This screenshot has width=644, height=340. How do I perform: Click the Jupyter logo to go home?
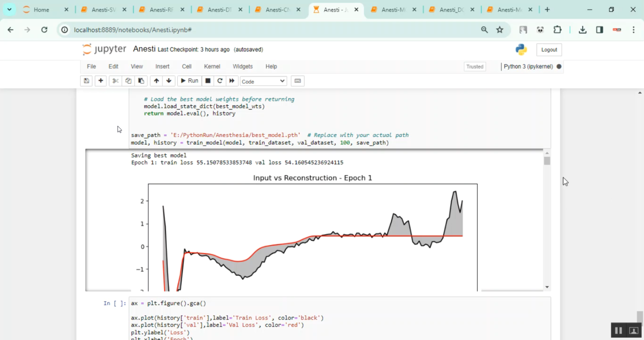(104, 49)
